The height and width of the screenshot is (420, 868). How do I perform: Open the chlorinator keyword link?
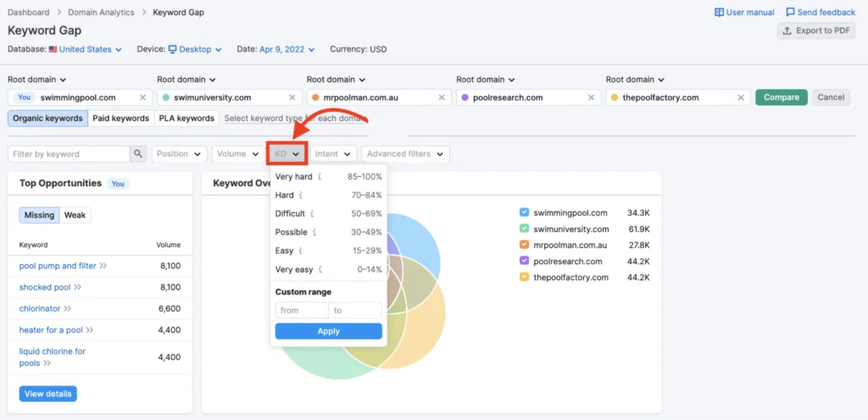[x=40, y=309]
